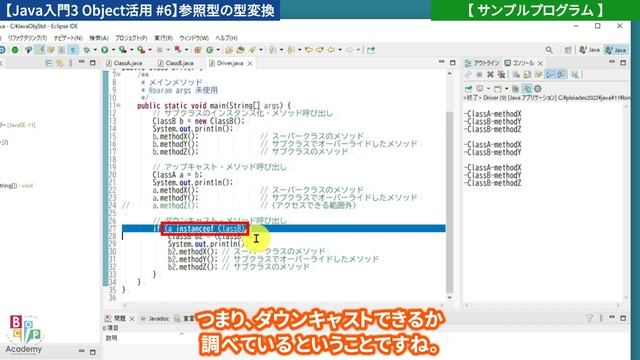Toggle Show Console on standard error
The width and height of the screenshot is (640, 360).
[562, 74]
